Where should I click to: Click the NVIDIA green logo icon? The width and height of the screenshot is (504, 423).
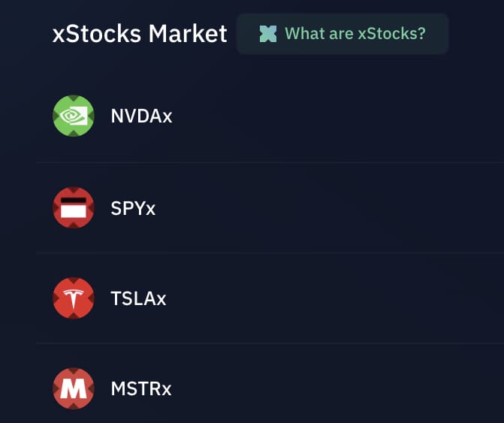(74, 116)
